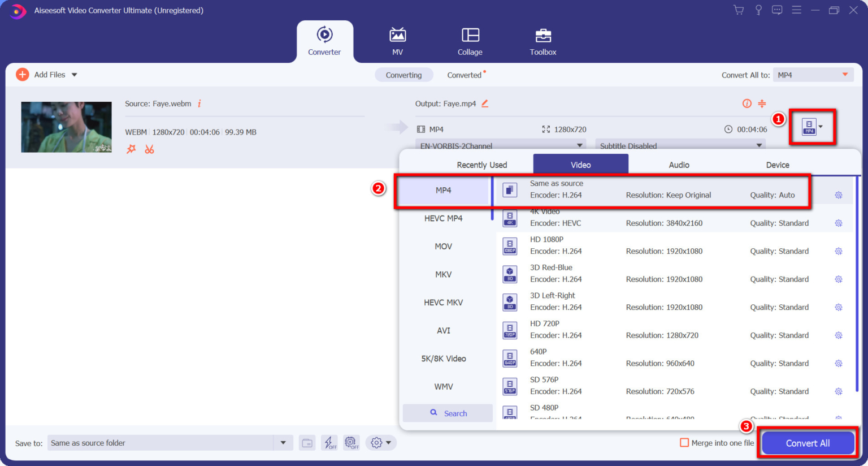Open the feedback chat bubble icon
868x466 pixels.
[777, 10]
